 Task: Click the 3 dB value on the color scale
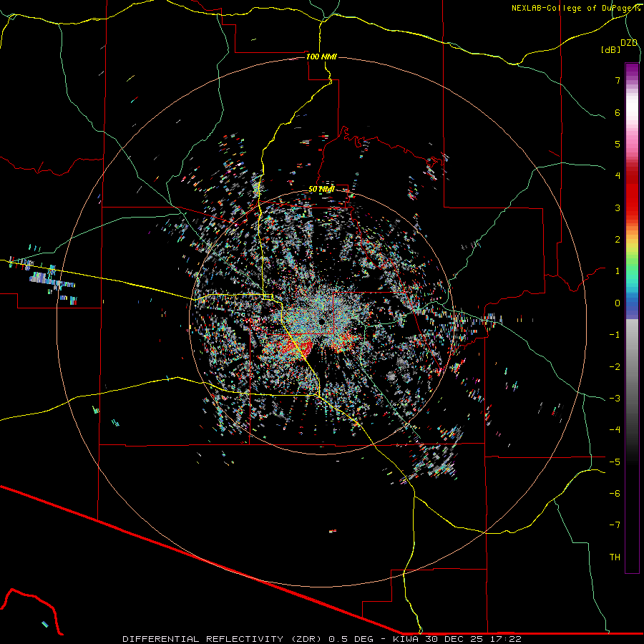(618, 208)
